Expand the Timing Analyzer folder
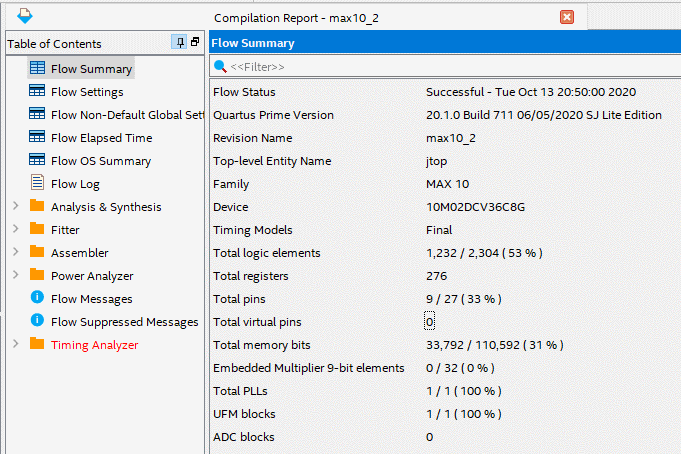 pyautogui.click(x=15, y=345)
